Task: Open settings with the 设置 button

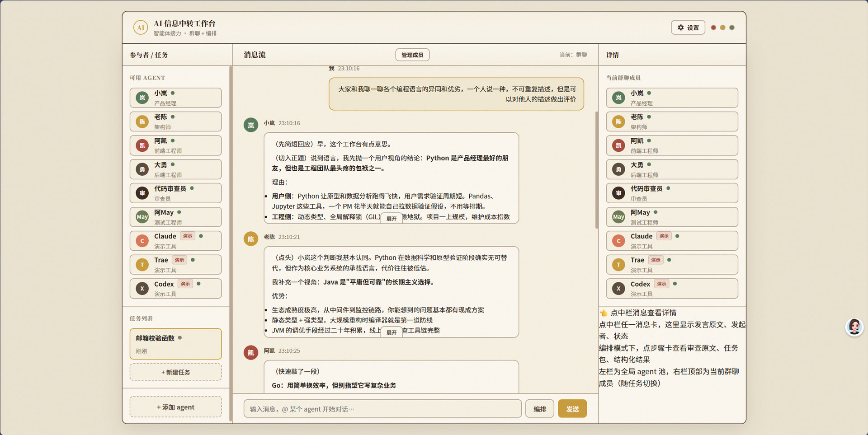Action: pos(688,28)
